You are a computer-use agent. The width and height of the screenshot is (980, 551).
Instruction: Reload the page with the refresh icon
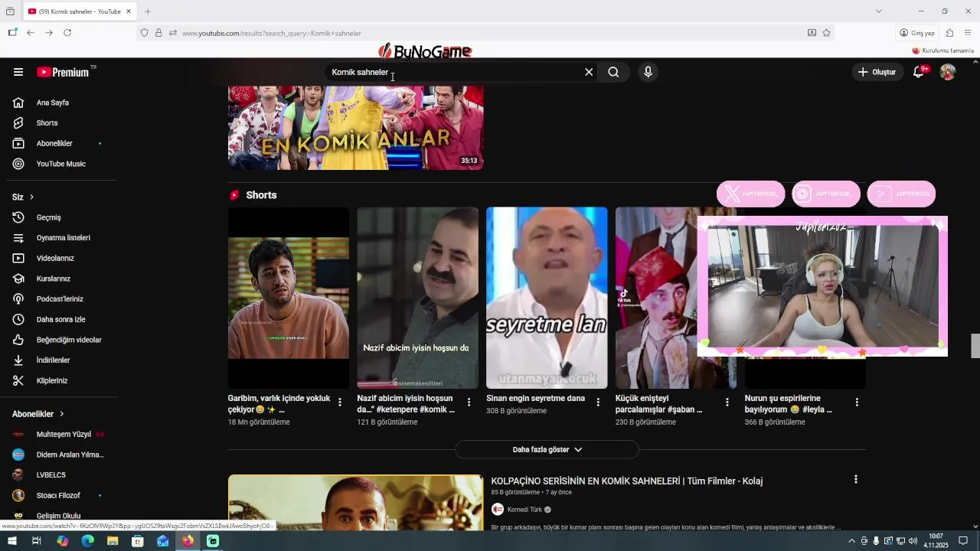click(x=67, y=33)
